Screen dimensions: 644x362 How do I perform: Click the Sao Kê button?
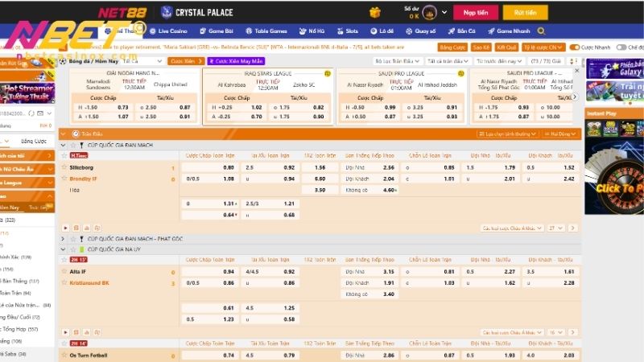pyautogui.click(x=481, y=47)
